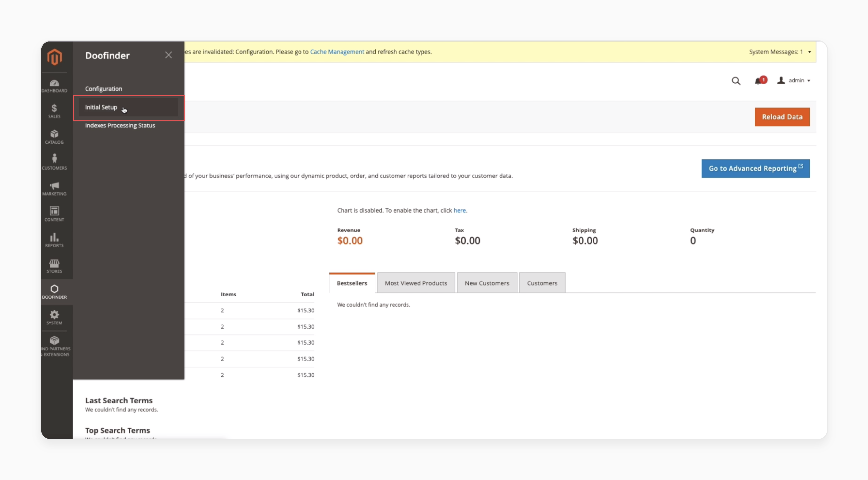868x480 pixels.
Task: Click the Revenue value $0.00
Action: (350, 241)
